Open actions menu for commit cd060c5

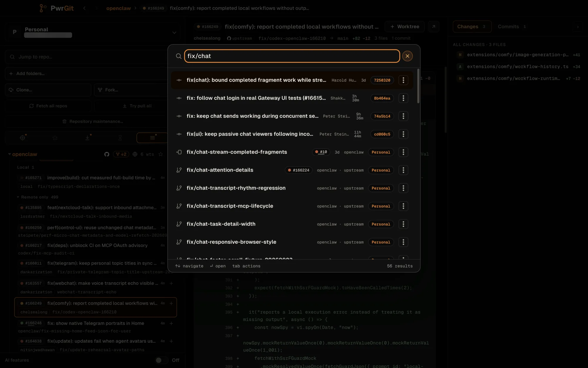click(x=403, y=134)
